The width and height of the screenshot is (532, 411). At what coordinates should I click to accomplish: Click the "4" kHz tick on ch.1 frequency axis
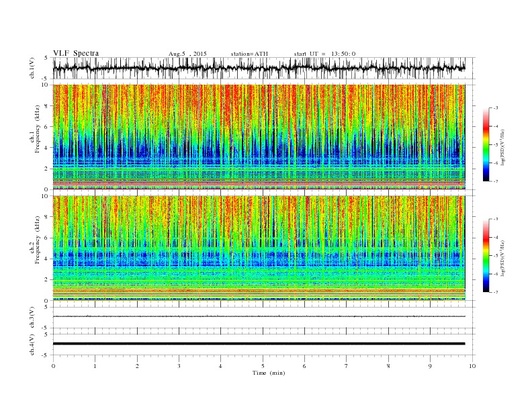point(47,148)
